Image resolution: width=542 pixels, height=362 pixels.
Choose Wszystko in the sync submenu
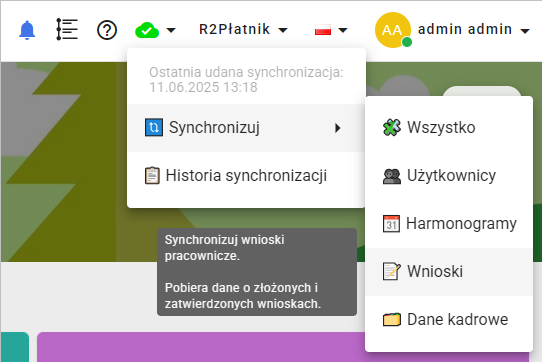pos(449,128)
